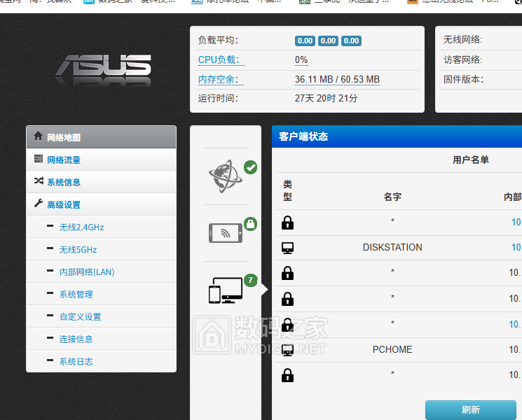Open the Internet status globe icon
Screen dimensions: 522x420
[x=225, y=176]
